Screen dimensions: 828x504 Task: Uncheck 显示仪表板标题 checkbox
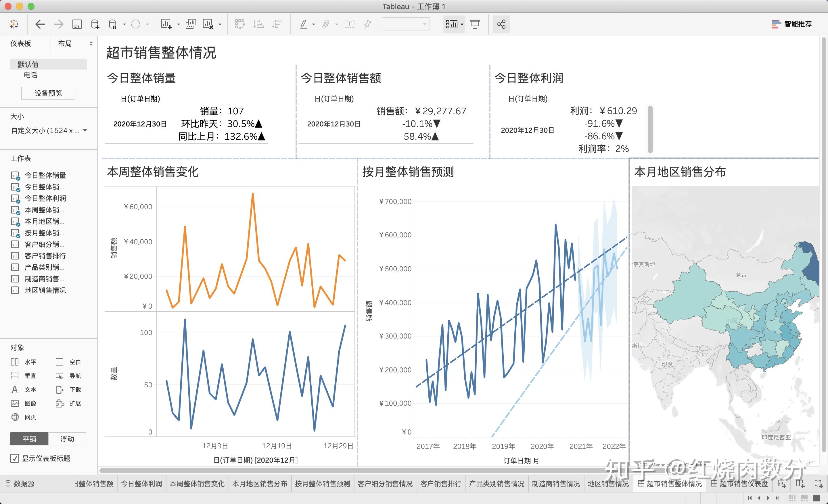pos(15,458)
